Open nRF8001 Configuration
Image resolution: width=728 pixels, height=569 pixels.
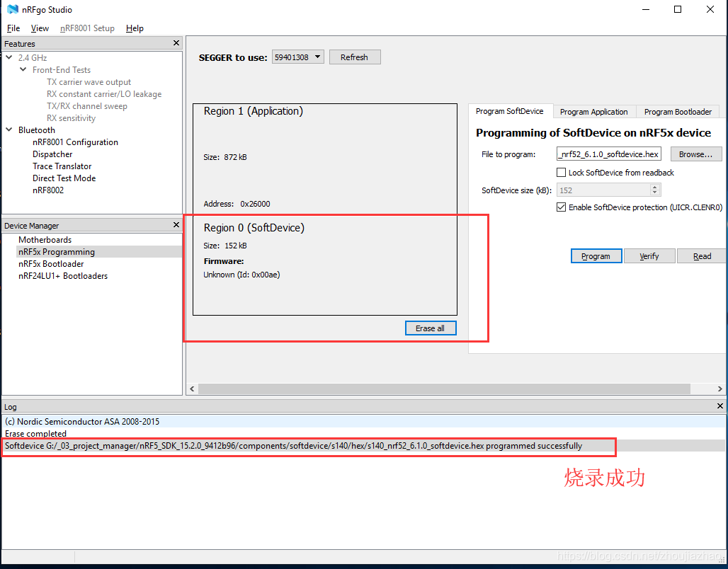point(75,142)
